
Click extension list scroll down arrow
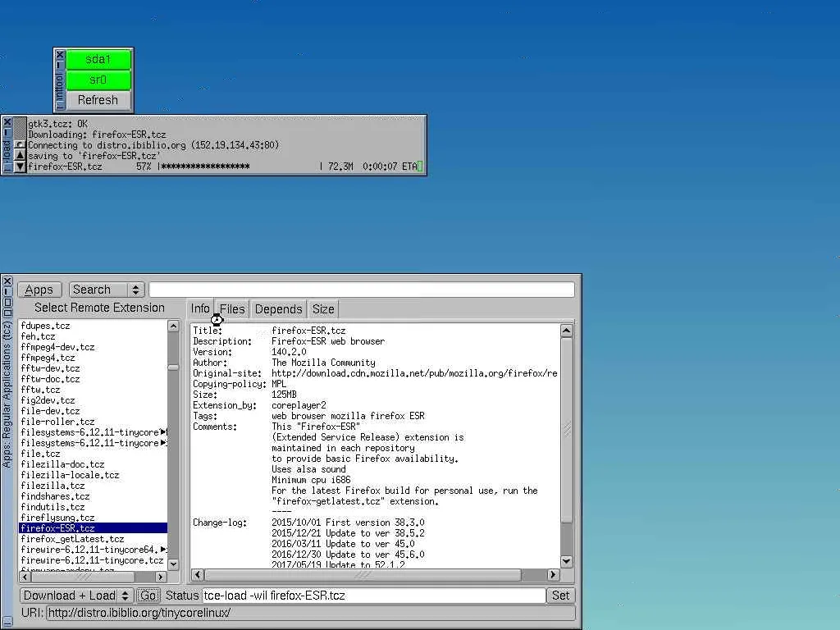pos(173,564)
